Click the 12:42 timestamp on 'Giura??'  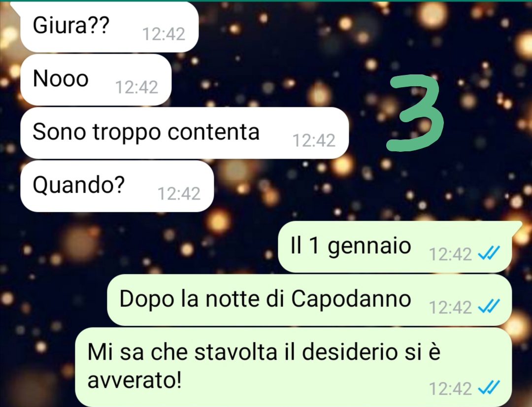[x=164, y=34]
